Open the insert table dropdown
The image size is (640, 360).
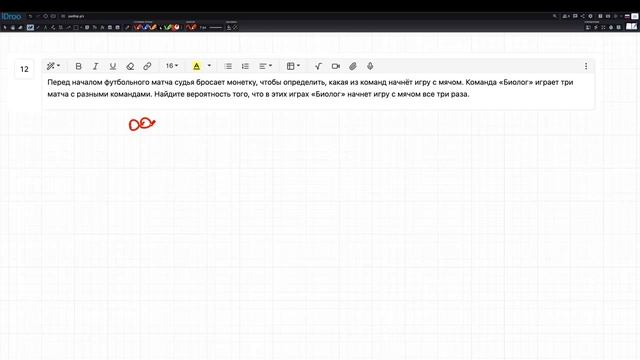point(293,66)
